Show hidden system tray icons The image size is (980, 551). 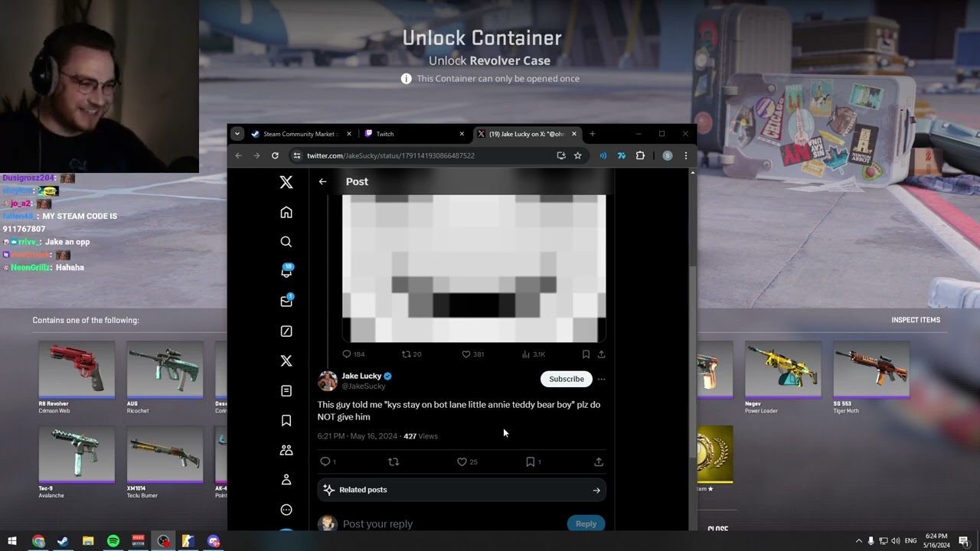click(858, 541)
